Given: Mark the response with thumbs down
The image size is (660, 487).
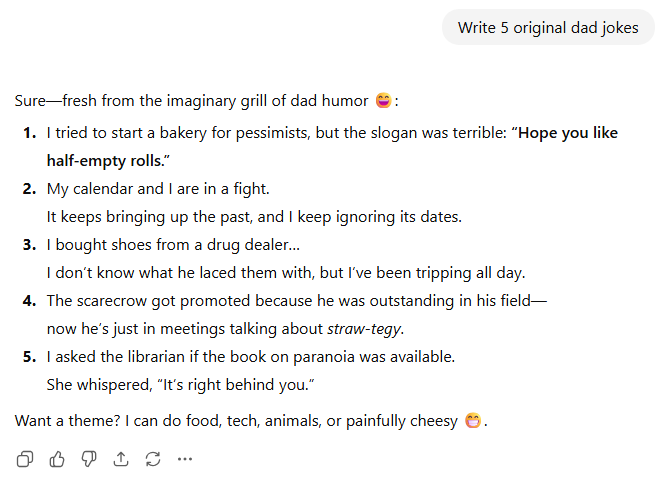Looking at the screenshot, I should pyautogui.click(x=89, y=459).
